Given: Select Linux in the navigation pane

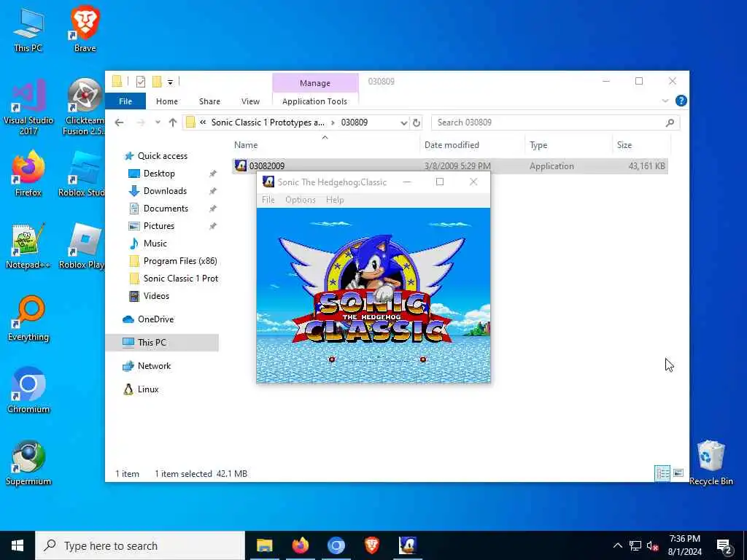Looking at the screenshot, I should [147, 389].
